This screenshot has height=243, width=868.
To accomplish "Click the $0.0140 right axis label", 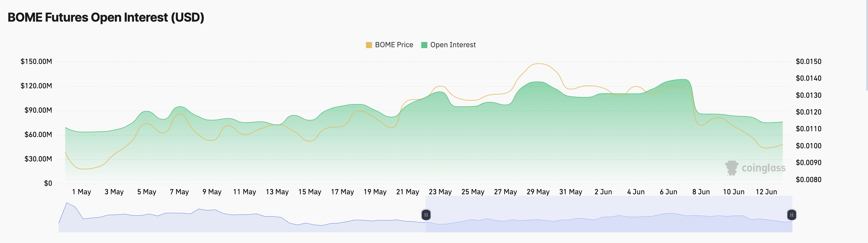I will (x=808, y=78).
